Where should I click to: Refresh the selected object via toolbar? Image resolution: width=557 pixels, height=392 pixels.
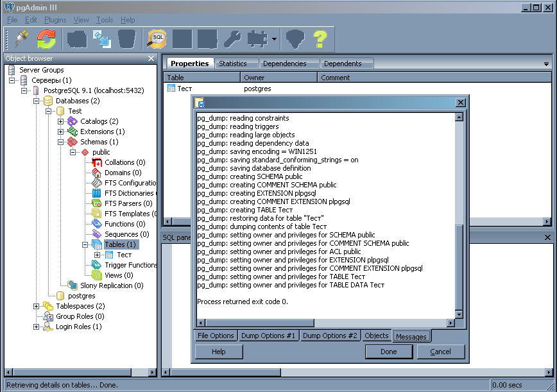[x=46, y=39]
